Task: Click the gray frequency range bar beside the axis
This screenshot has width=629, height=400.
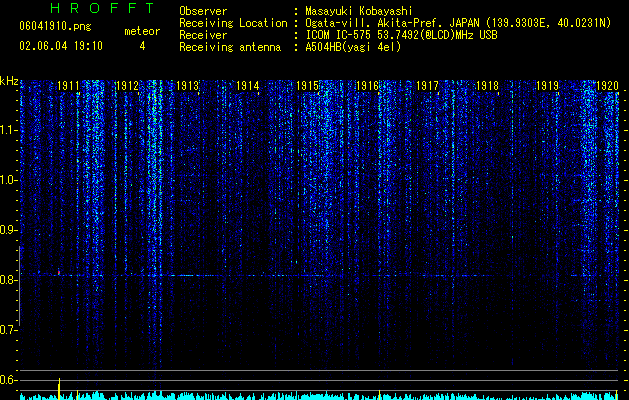Action: 19,286
